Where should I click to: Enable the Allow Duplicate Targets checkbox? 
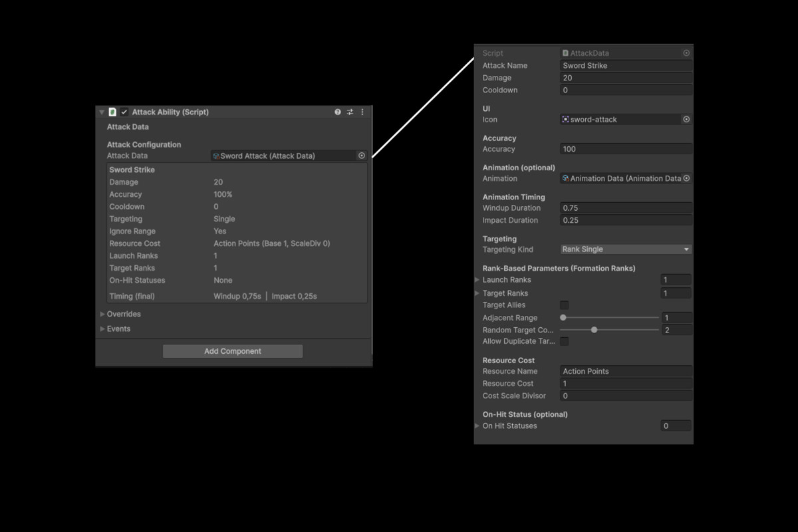[565, 341]
